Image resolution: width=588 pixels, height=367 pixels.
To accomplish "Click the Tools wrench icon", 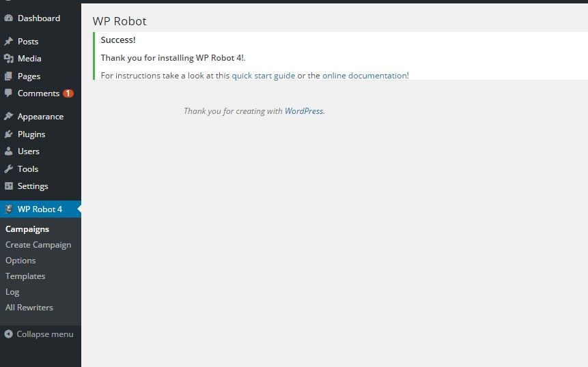I will 9,169.
